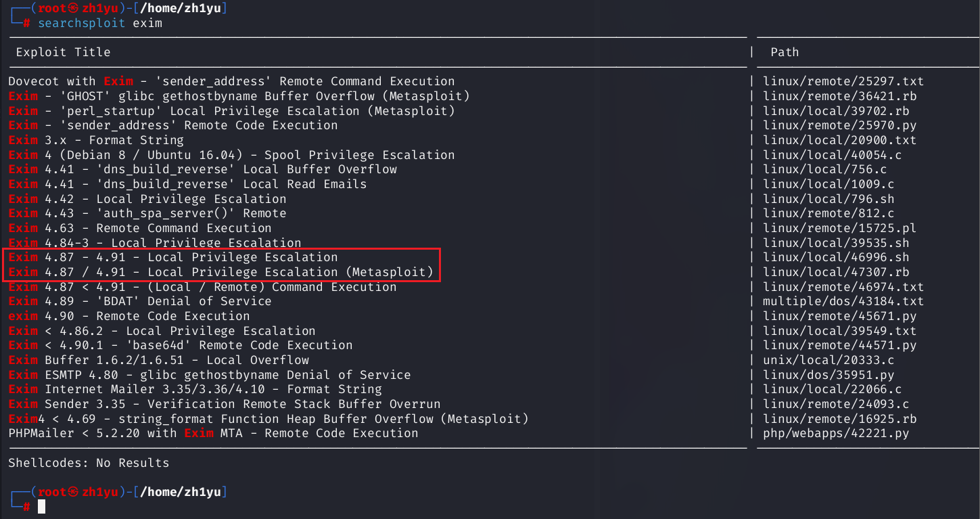Place cursor at the blinking terminal block

(x=41, y=507)
